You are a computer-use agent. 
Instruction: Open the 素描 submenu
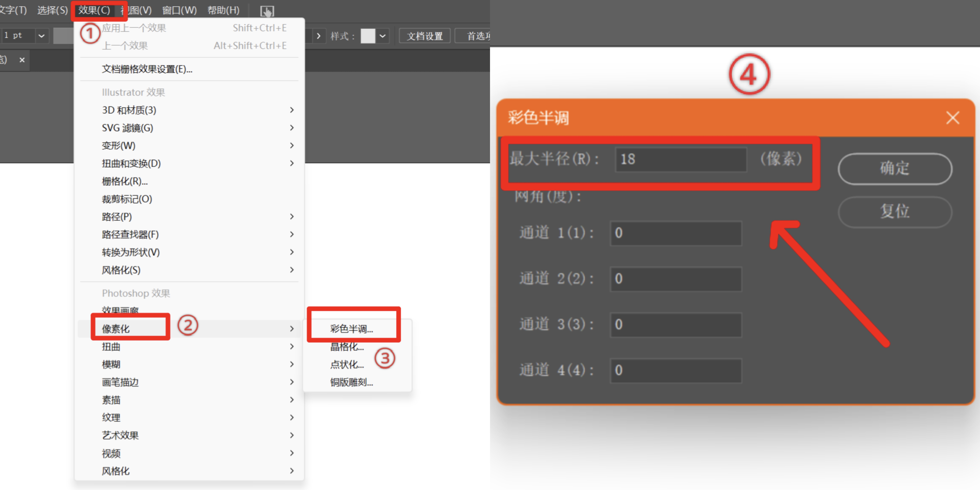click(189, 400)
